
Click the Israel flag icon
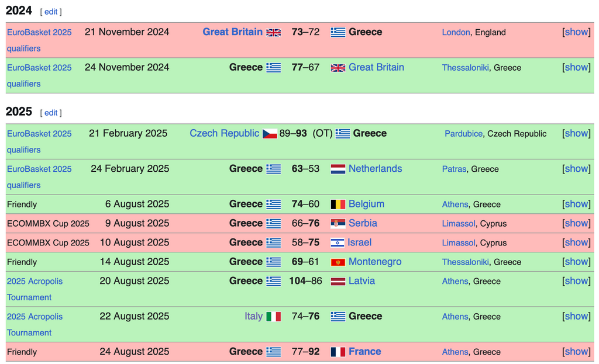[x=337, y=243]
